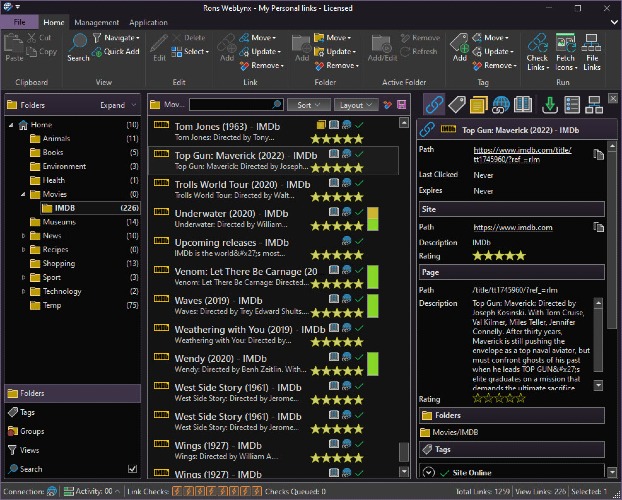The width and height of the screenshot is (622, 500).
Task: Open the network hierarchy tab icon
Action: (x=594, y=105)
